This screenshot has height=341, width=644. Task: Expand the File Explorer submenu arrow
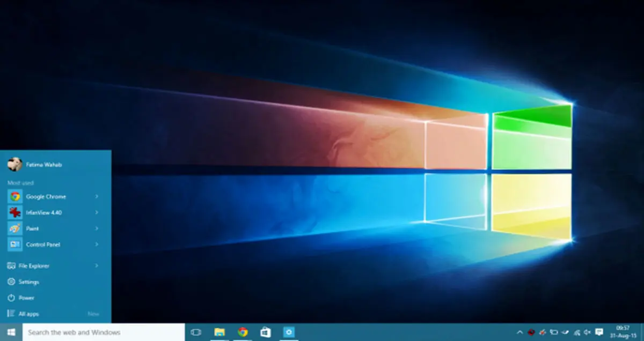97,265
